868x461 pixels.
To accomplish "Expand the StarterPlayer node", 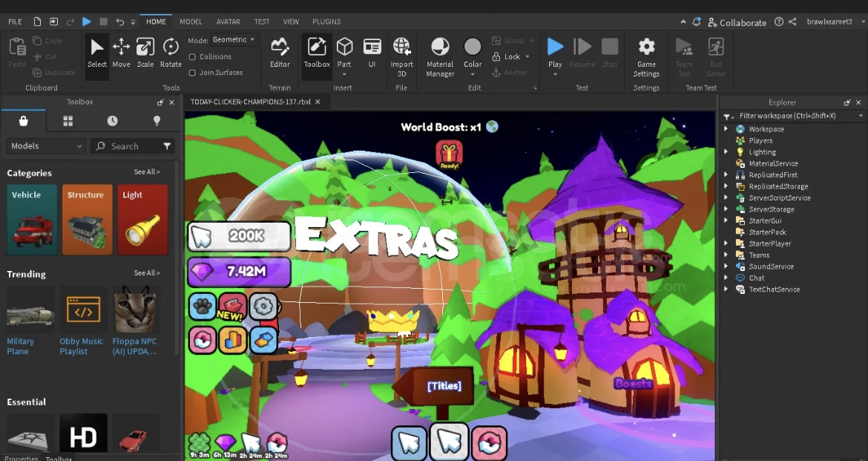I will coord(726,243).
